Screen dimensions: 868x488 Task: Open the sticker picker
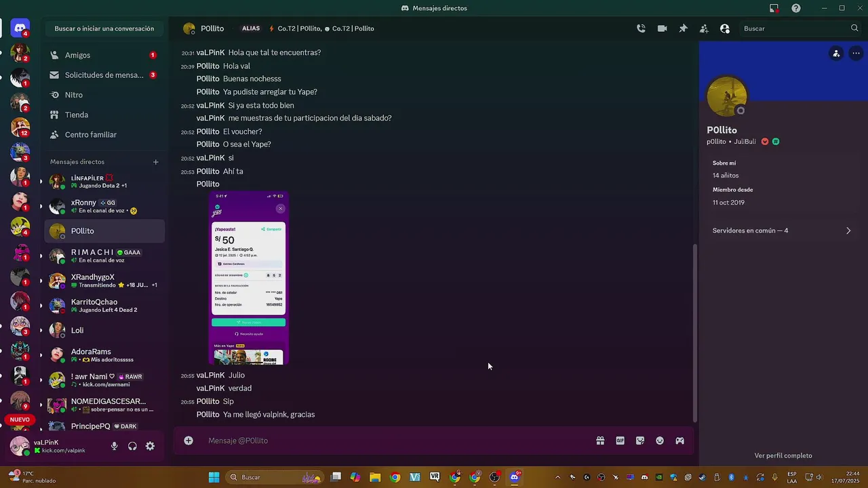pos(639,441)
